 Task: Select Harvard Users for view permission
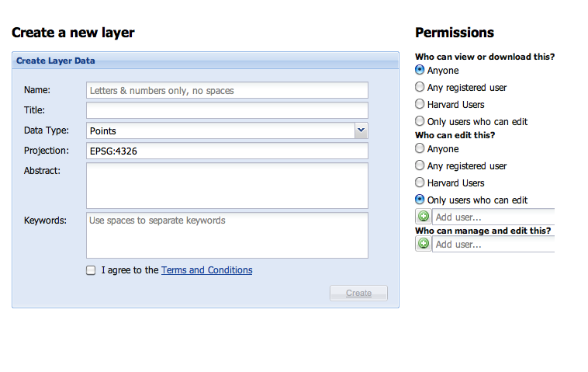coord(420,104)
